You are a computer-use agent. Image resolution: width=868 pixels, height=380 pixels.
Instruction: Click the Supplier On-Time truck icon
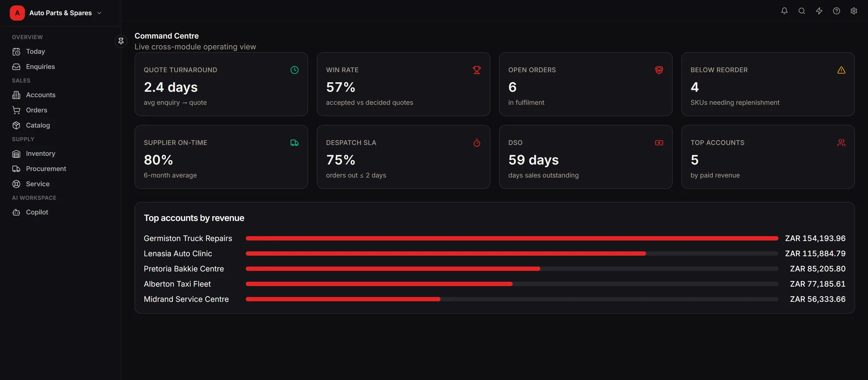[294, 143]
